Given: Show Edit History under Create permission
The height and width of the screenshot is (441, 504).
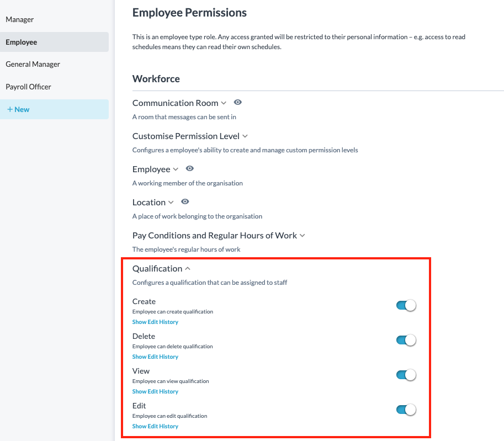Looking at the screenshot, I should (155, 322).
